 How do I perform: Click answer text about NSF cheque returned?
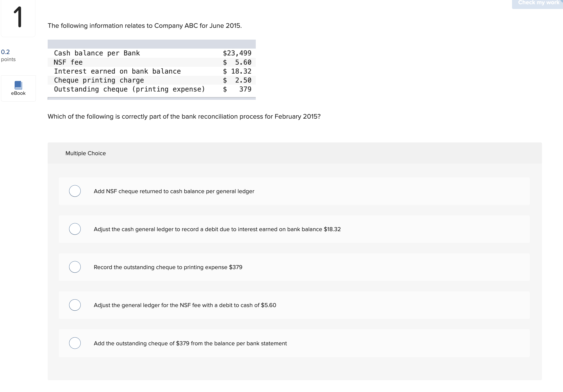pyautogui.click(x=174, y=191)
